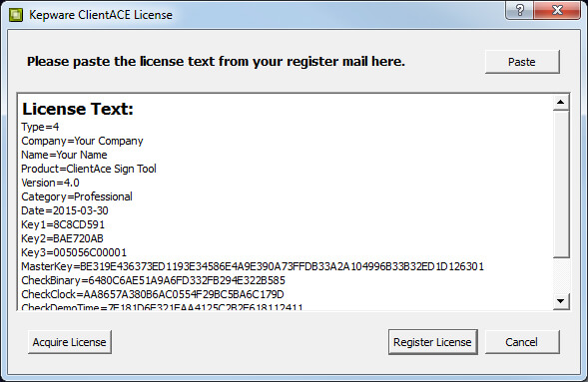Click the MasterKey line in license text
Image resolution: width=588 pixels, height=382 pixels.
pyautogui.click(x=253, y=266)
